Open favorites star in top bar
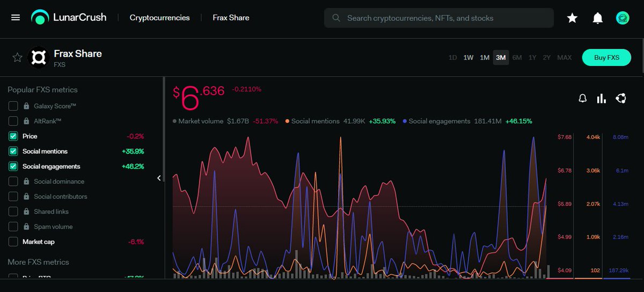This screenshot has height=292, width=644. coord(572,18)
